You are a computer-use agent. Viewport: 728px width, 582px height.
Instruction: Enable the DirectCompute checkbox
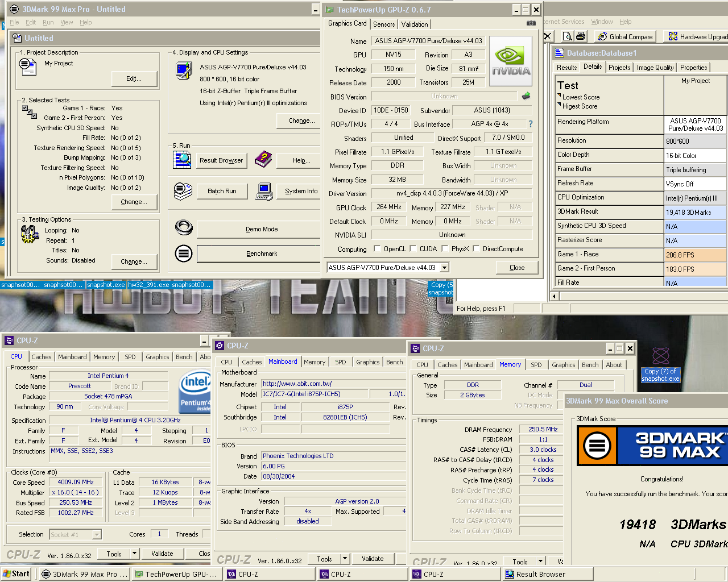tap(476, 248)
